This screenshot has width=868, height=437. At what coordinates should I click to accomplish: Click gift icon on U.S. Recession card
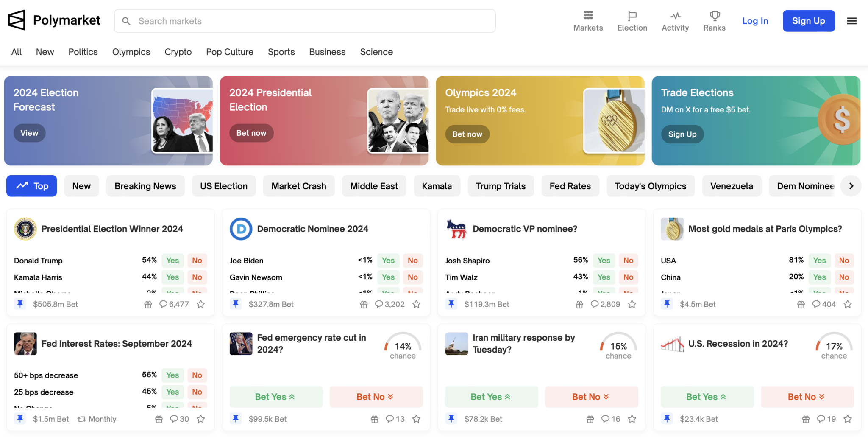click(806, 419)
